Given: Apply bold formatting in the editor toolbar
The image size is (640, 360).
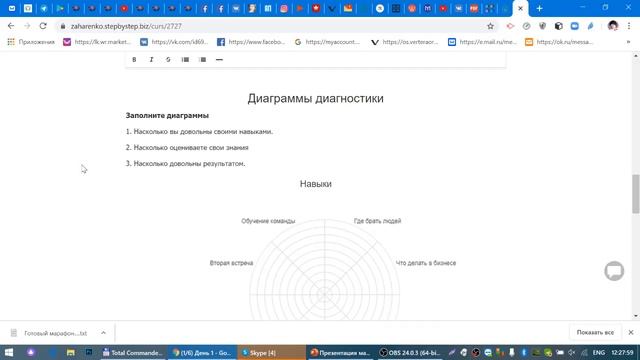Looking at the screenshot, I should click(134, 60).
